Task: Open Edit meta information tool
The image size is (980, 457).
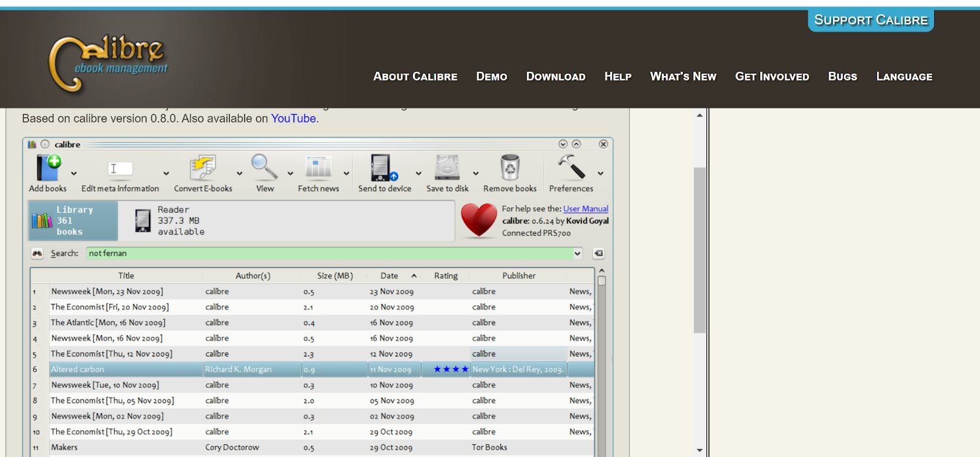Action: 120,168
